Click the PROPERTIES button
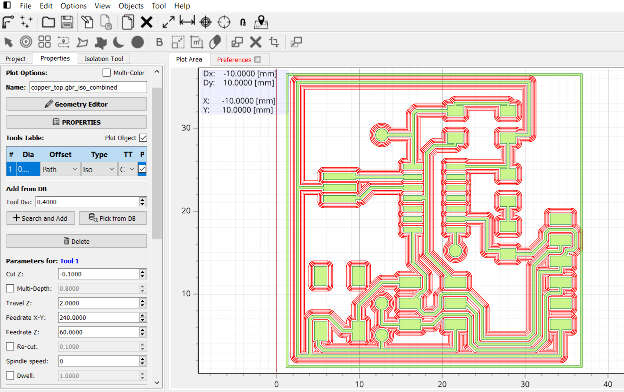Screen dimensions: 624x392 tap(76, 122)
